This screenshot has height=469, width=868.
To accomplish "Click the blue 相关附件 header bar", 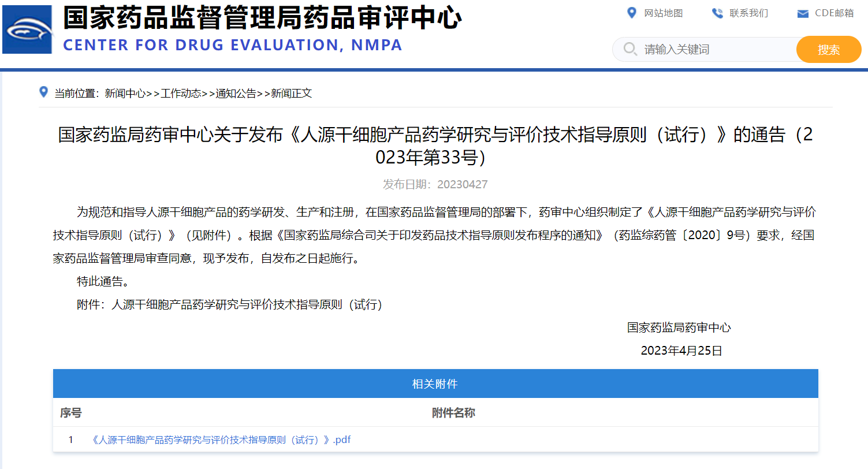I will (435, 383).
